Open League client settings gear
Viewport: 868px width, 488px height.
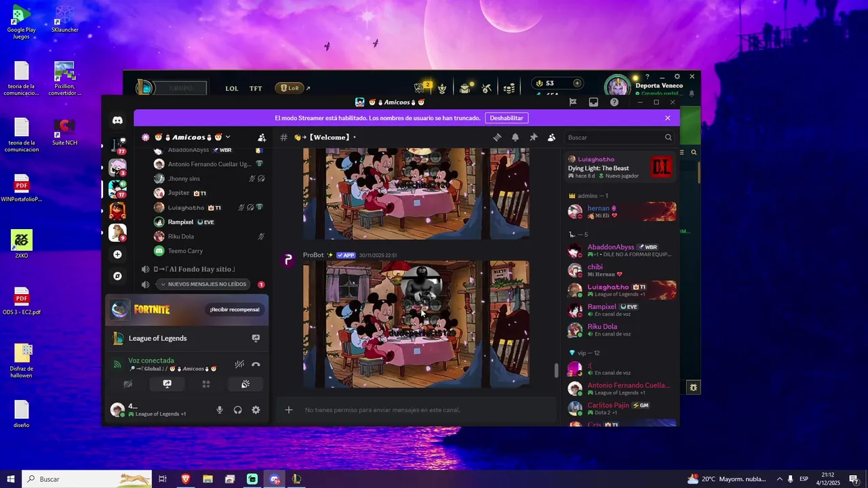pos(677,77)
